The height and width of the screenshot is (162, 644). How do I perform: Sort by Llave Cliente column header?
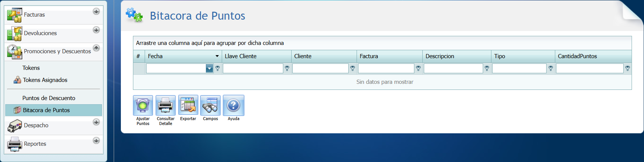[x=257, y=56]
